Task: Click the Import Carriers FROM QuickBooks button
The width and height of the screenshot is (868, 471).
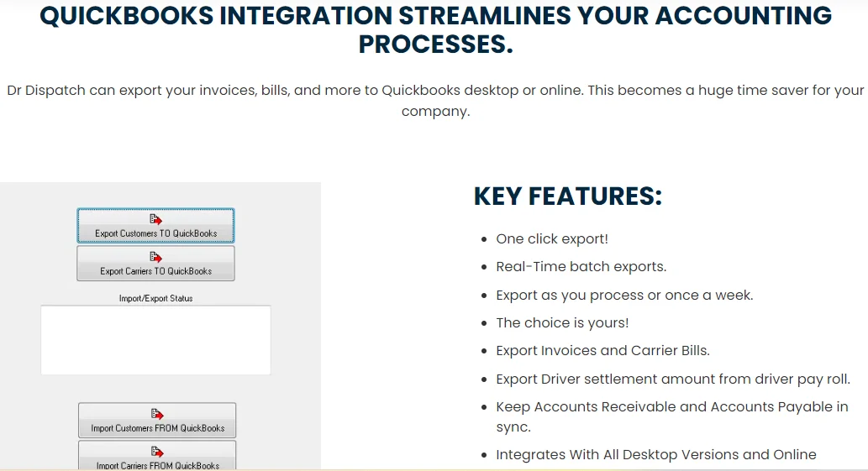Action: [157, 455]
